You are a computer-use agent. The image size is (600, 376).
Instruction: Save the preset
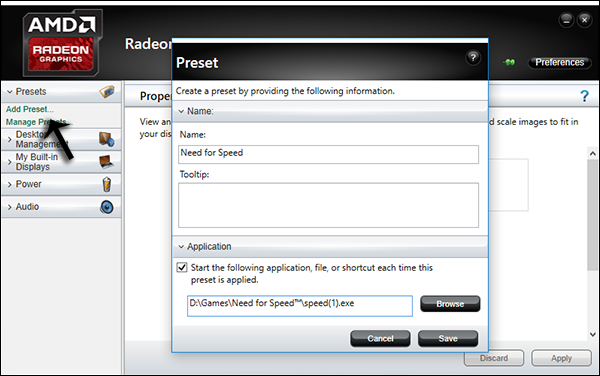[x=448, y=339]
